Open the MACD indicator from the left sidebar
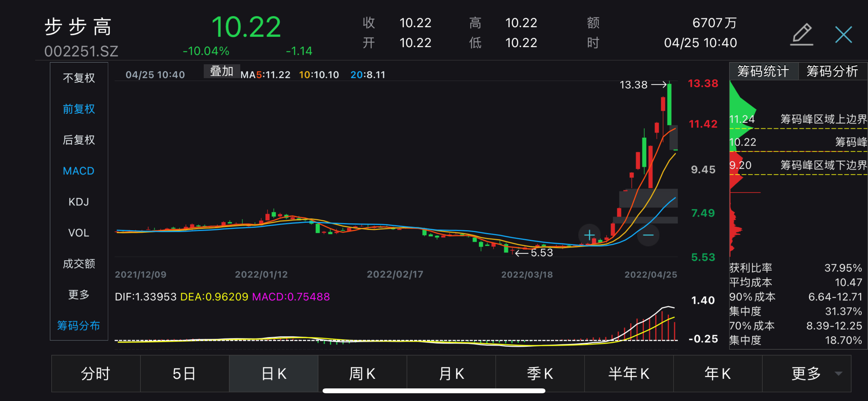 point(78,170)
